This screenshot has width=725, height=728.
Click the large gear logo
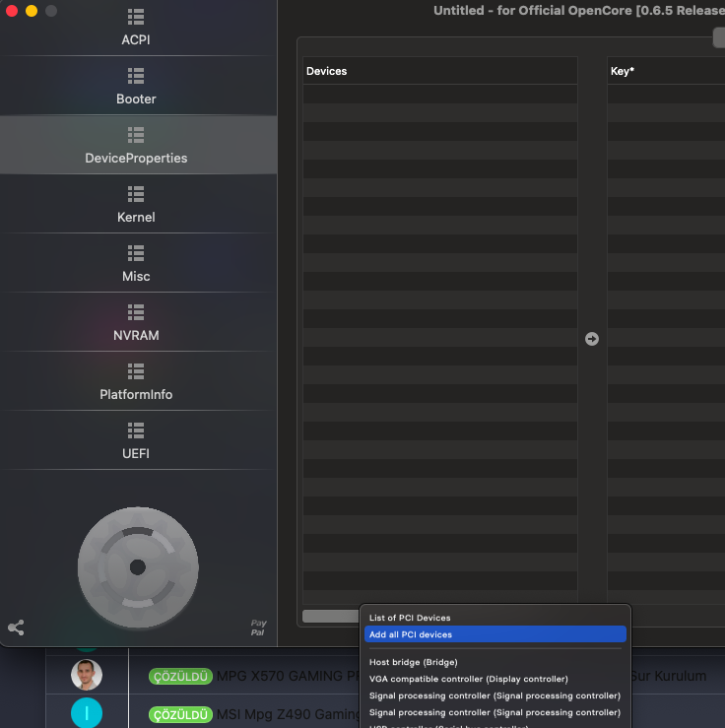[138, 566]
